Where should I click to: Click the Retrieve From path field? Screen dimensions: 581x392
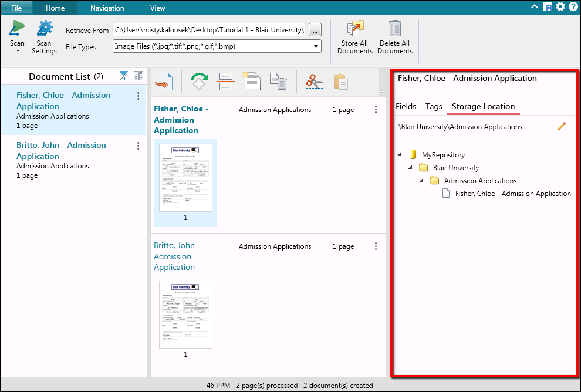[209, 30]
